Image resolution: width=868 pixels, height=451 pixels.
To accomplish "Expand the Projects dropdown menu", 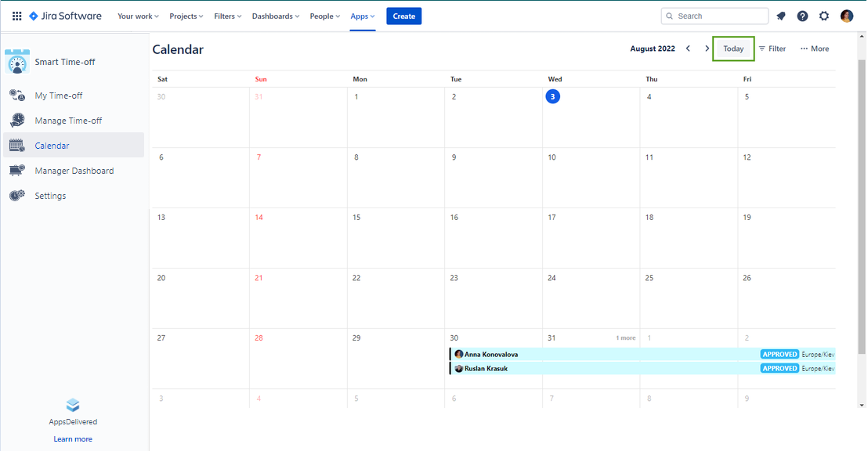I will 186,16.
